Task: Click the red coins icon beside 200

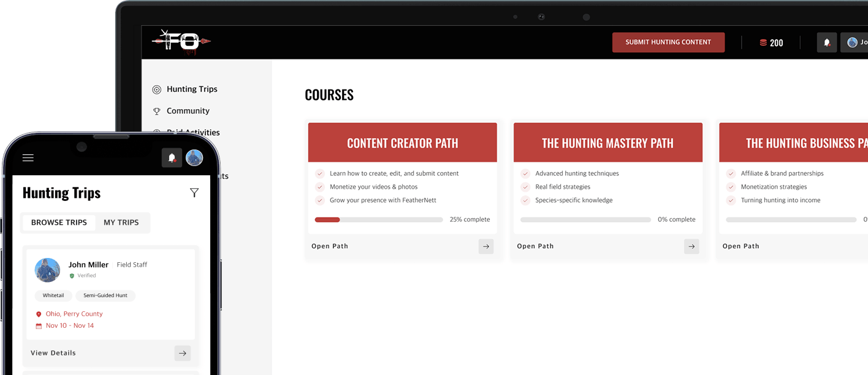Action: (x=763, y=43)
